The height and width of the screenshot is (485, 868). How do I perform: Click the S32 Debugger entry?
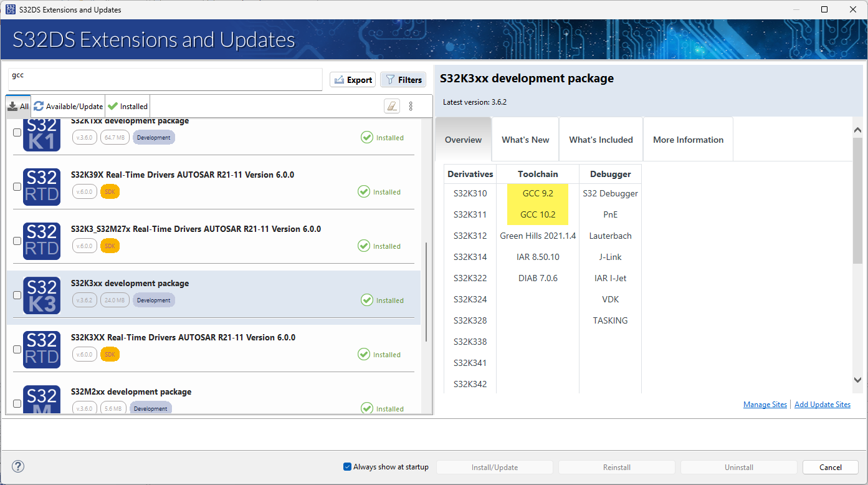610,193
